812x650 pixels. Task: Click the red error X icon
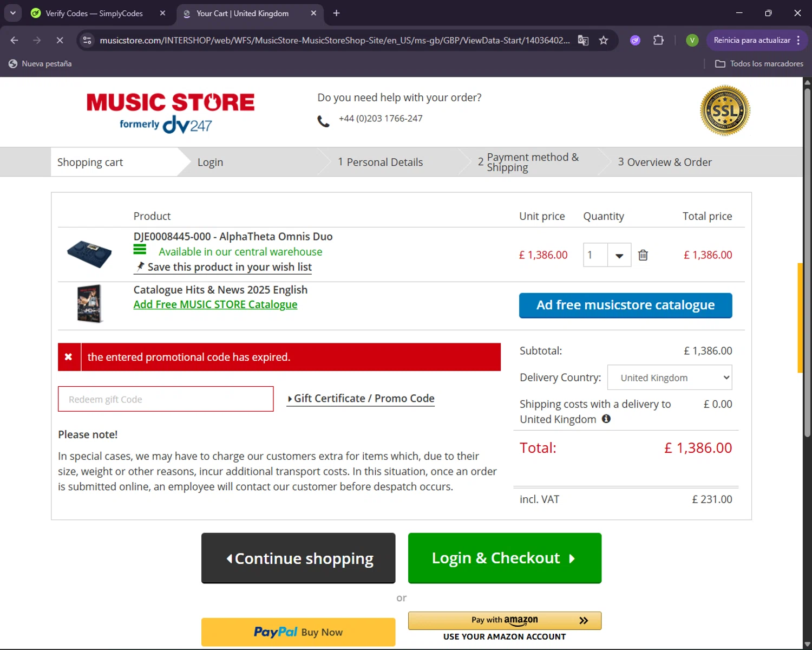69,357
